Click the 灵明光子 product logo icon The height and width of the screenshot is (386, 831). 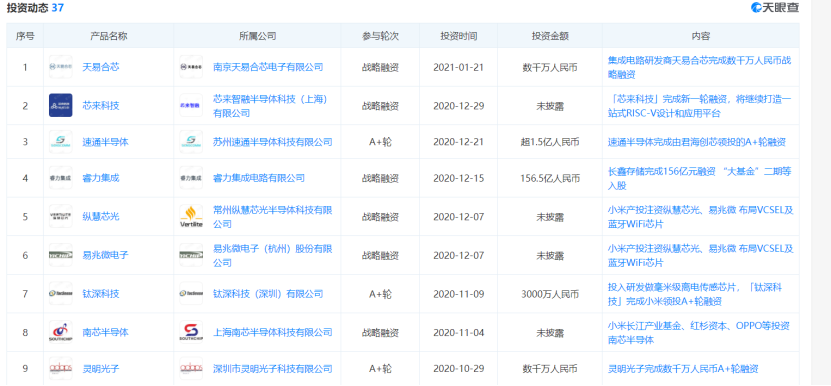coord(60,368)
